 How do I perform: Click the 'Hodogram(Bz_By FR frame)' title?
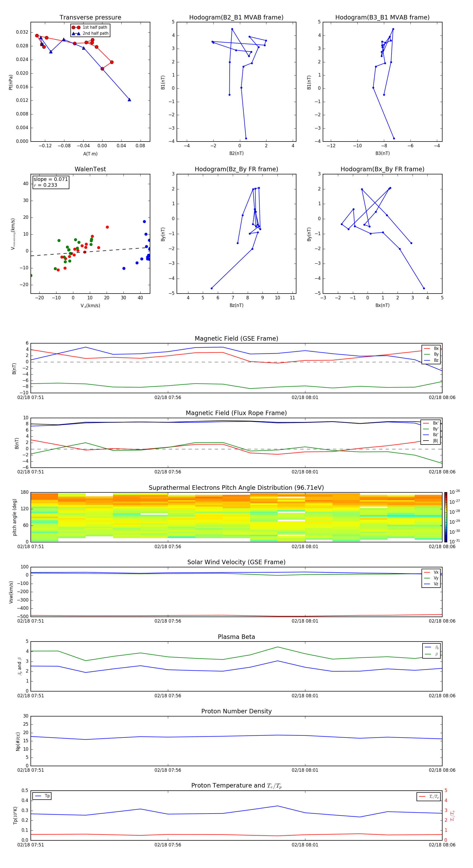[236, 169]
